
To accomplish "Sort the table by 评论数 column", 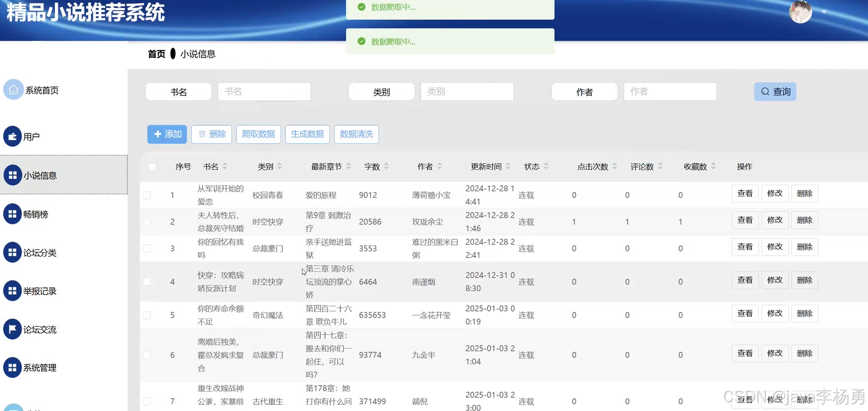I will coord(660,166).
